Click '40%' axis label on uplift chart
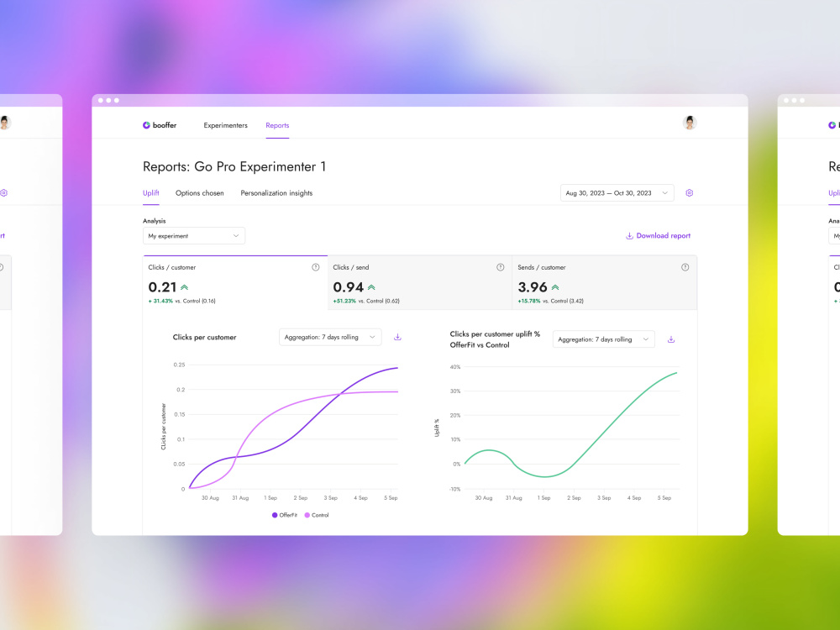840x630 pixels. pyautogui.click(x=454, y=367)
